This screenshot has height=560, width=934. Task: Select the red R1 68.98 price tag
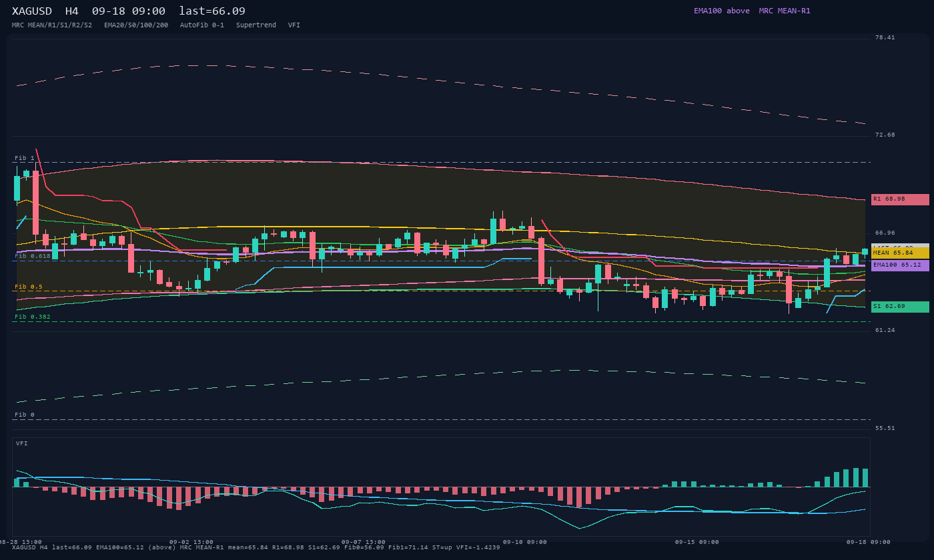(x=900, y=199)
